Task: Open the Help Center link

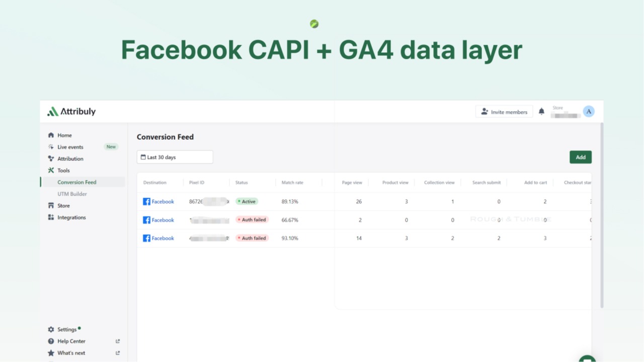Action: [x=71, y=341]
